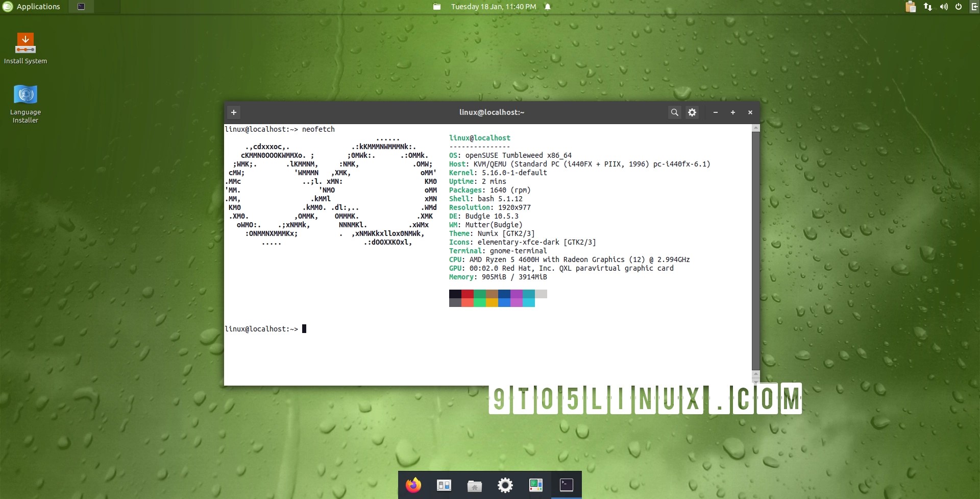Open the calendar from the date and time

(x=494, y=7)
